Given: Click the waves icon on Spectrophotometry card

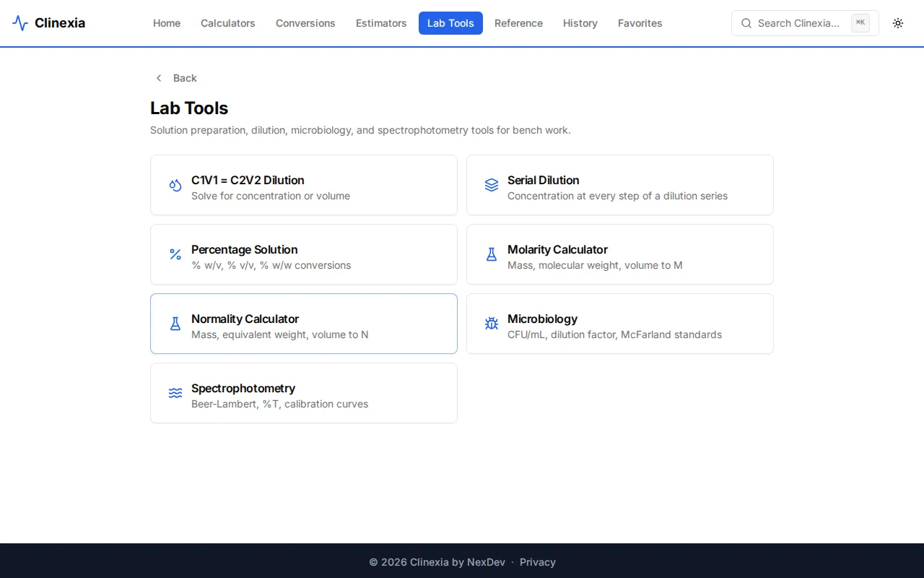Looking at the screenshot, I should (x=175, y=393).
